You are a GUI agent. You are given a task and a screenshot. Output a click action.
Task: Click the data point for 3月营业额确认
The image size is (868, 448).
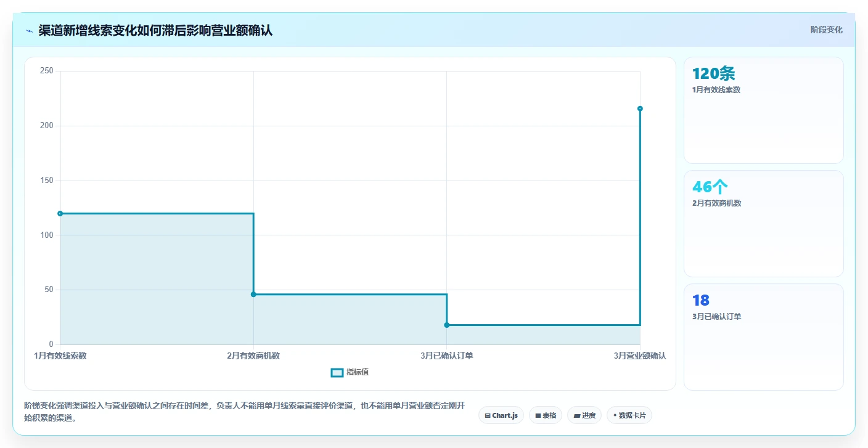pyautogui.click(x=640, y=108)
